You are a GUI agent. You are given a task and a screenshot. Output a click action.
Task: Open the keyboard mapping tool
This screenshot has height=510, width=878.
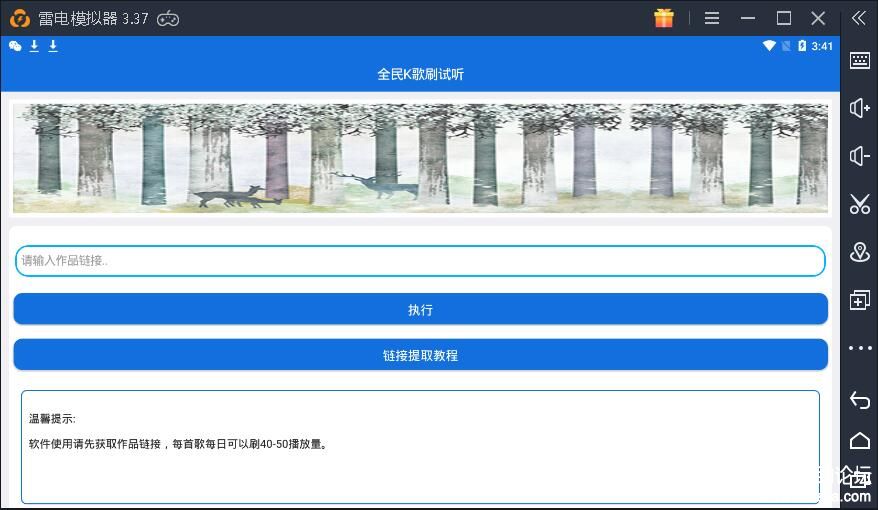point(860,60)
